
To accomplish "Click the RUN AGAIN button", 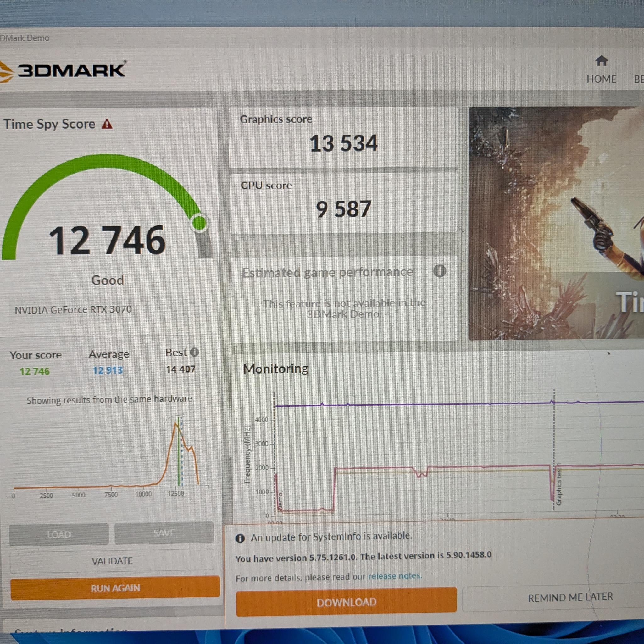I will coord(115,588).
